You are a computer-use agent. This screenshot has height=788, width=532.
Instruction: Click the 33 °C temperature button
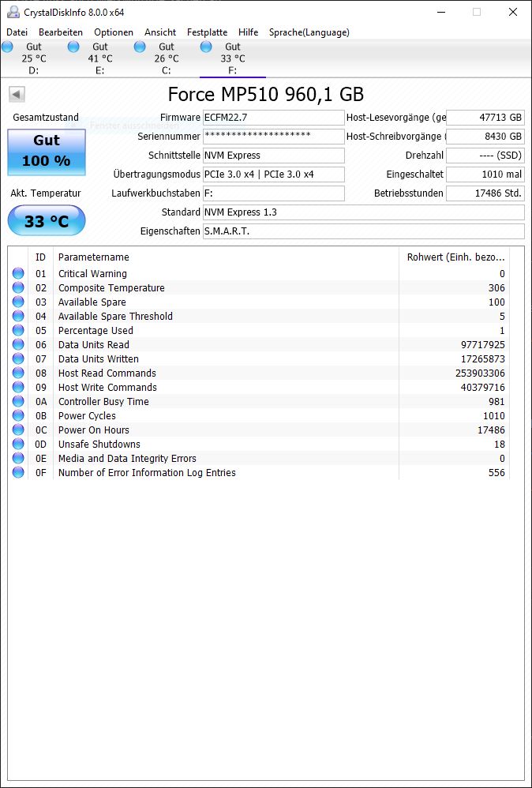(47, 220)
